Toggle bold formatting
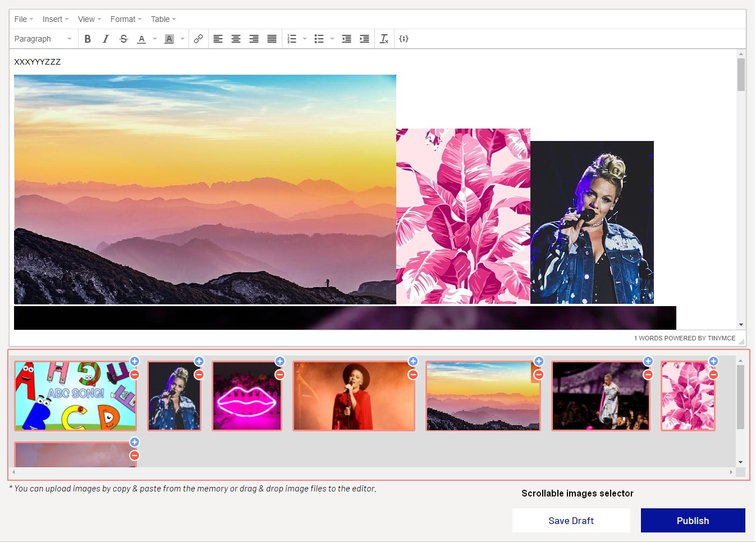Viewport: 756px width, 542px height. [x=88, y=39]
